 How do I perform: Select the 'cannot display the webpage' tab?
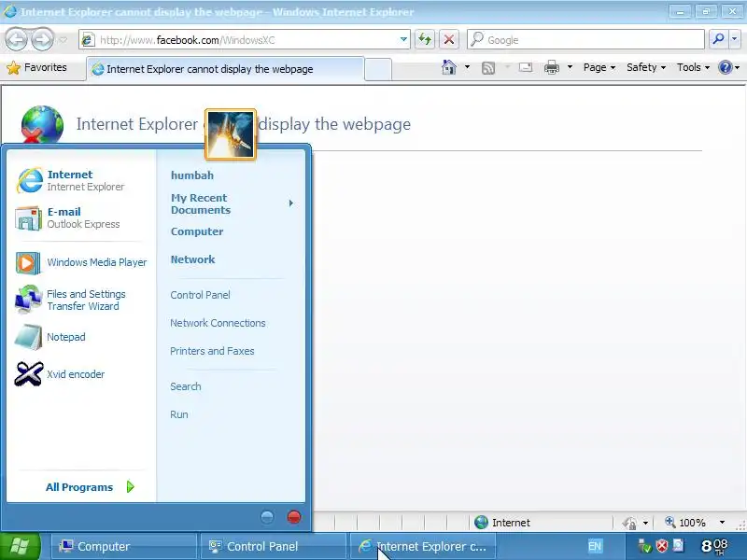click(225, 69)
